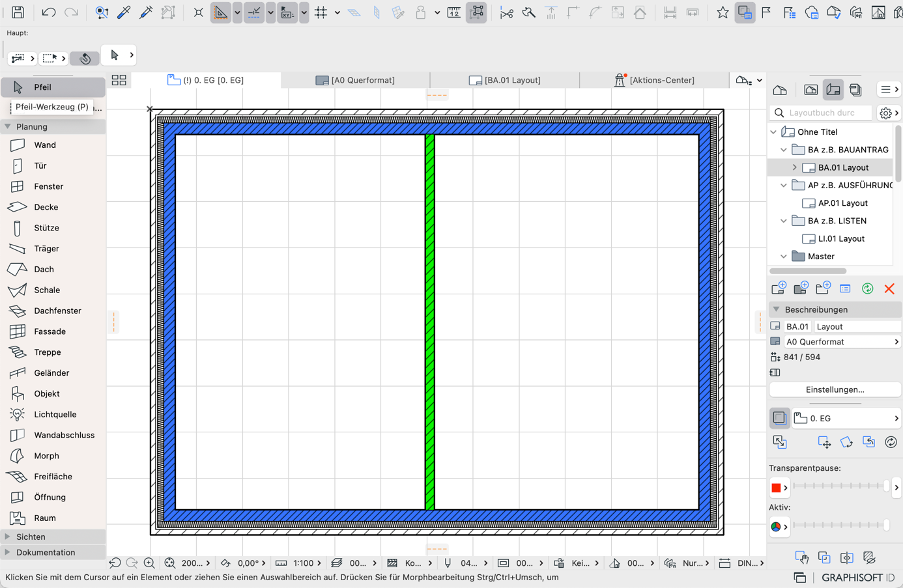The width and height of the screenshot is (903, 588).
Task: Open the 0. EG reference chooser dropdown
Action: 846,419
